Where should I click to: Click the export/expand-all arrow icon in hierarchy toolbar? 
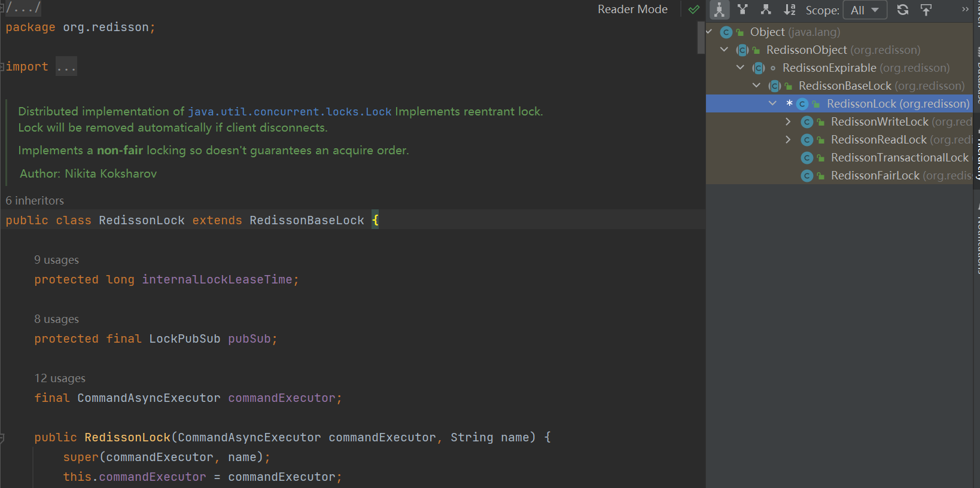(x=926, y=10)
